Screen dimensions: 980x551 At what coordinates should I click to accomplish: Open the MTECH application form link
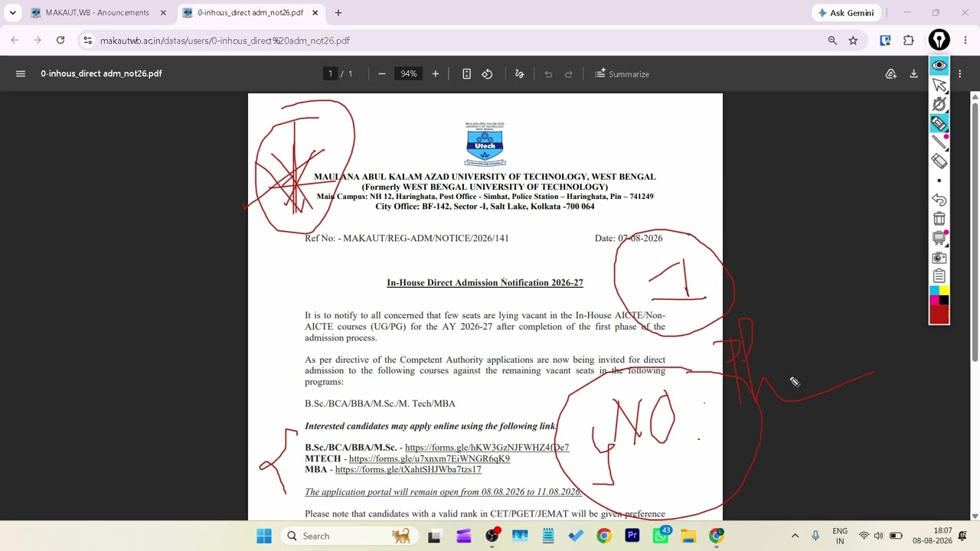pos(430,458)
